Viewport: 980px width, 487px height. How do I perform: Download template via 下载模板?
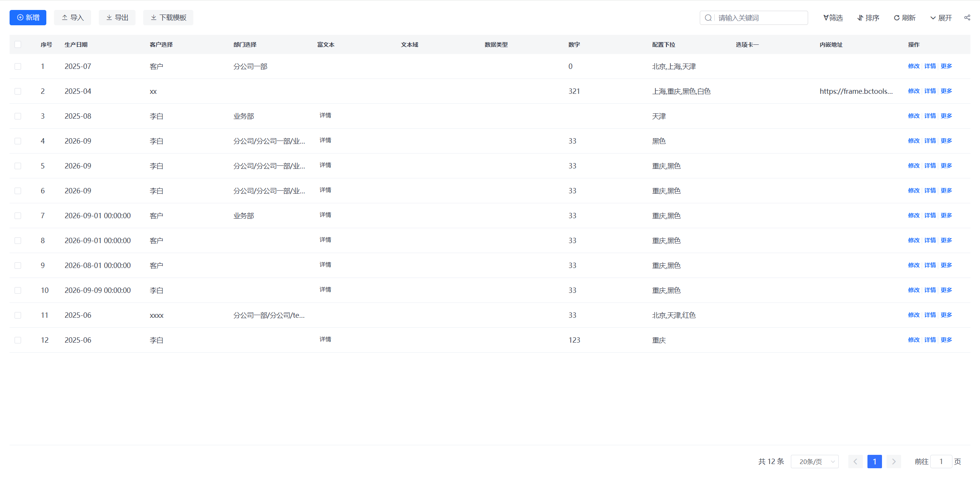point(168,18)
